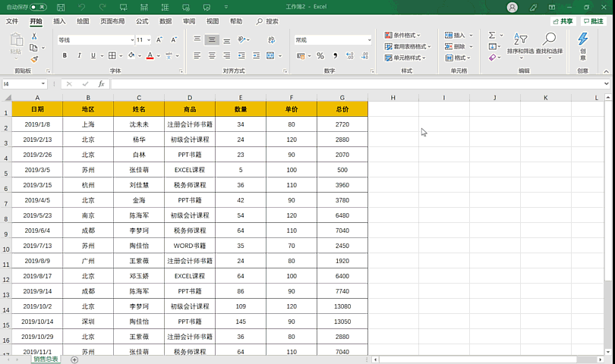Viewport: 615px width, 364px height.
Task: Apply Comma Style icon
Action: (x=335, y=55)
